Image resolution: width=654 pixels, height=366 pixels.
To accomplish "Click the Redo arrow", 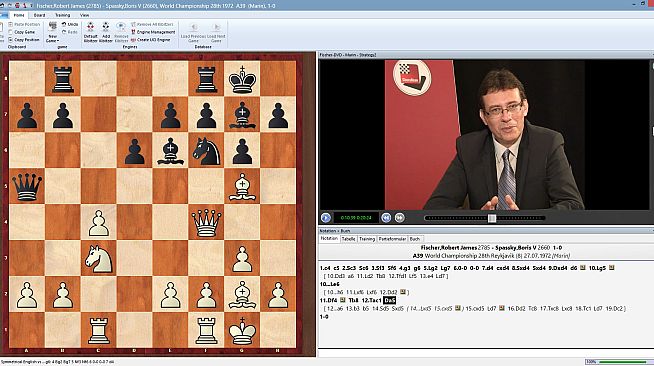I will click(70, 32).
